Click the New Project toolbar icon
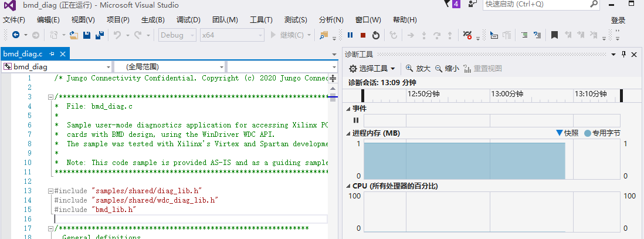The height and width of the screenshot is (239, 644). [x=54, y=35]
